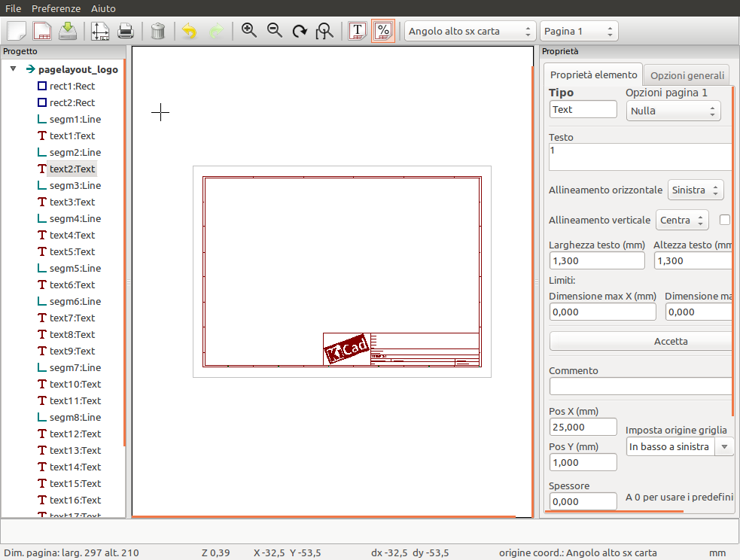Click the zoom out magnifier icon

pyautogui.click(x=275, y=32)
